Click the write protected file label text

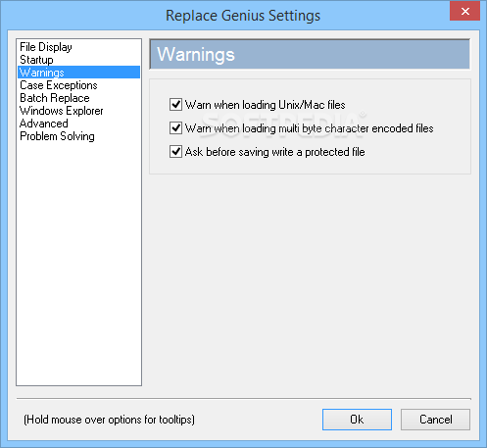tap(274, 152)
